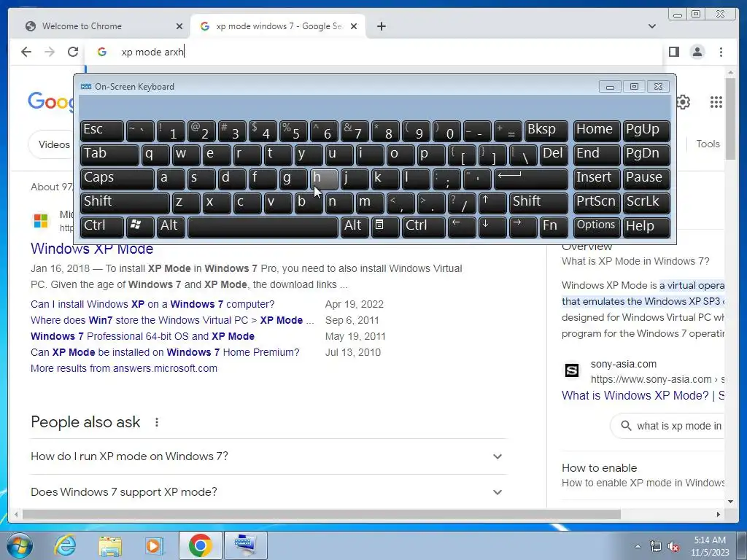Click the 'what is xp mode in' search suggestion

pos(668,426)
